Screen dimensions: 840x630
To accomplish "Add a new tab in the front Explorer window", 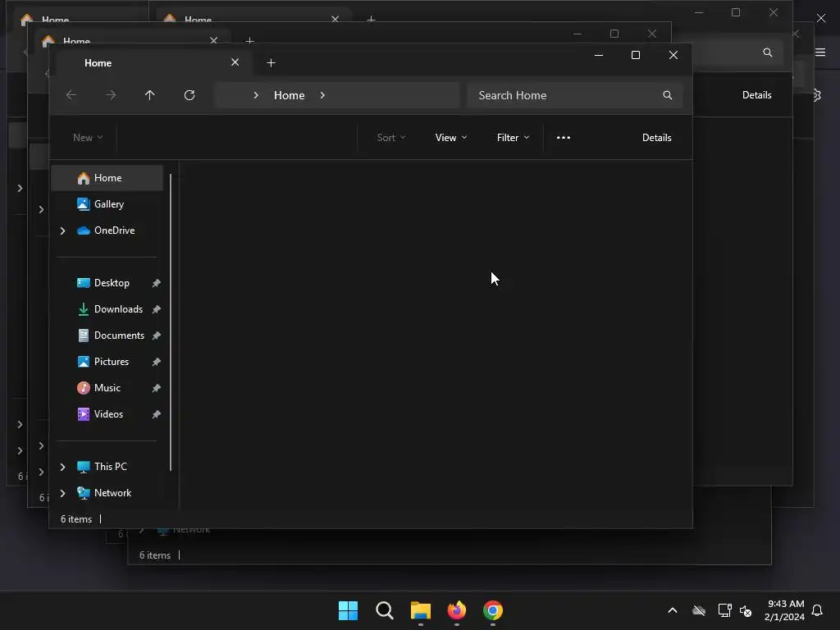I will coord(271,63).
